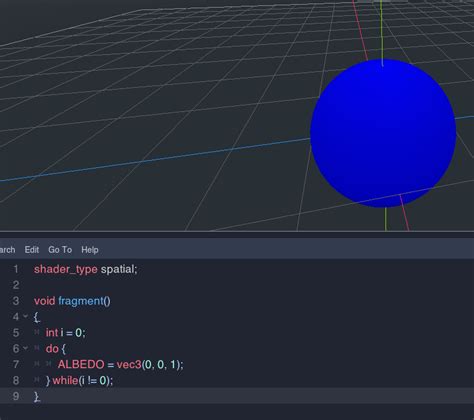Open the Go To menu
The width and height of the screenshot is (474, 420).
(60, 250)
